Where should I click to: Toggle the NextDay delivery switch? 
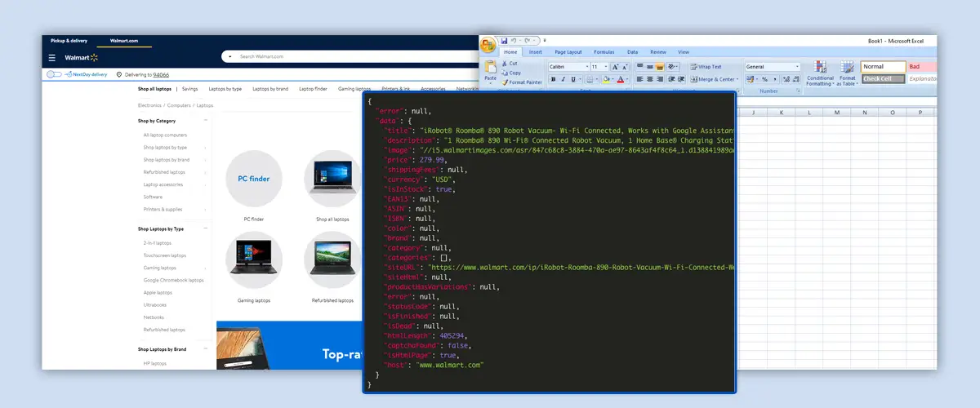54,74
